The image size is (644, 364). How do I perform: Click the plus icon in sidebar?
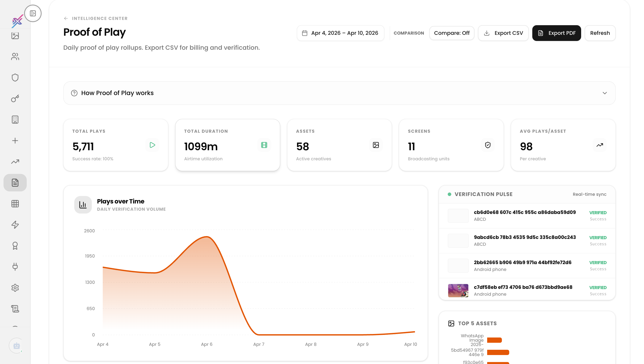click(15, 141)
